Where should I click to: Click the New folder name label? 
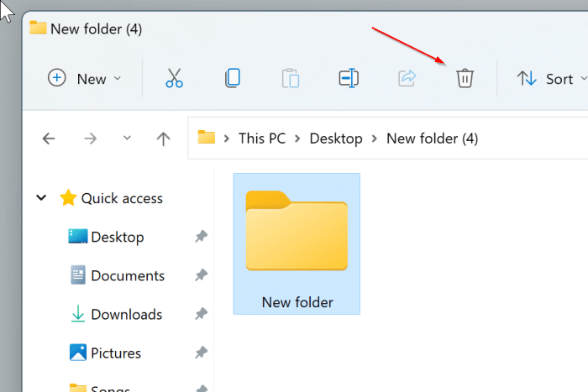click(297, 302)
